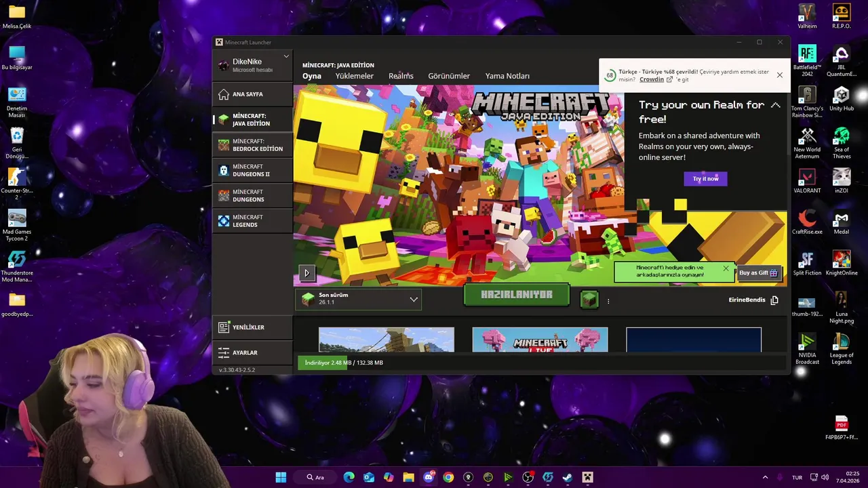Open Mad Games Tycoon 2 shortcut

[17, 225]
